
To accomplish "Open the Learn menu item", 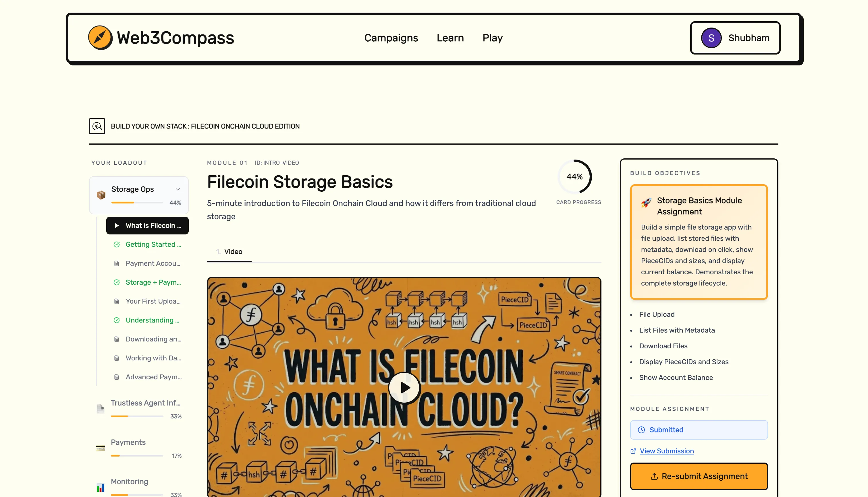I will (x=450, y=38).
